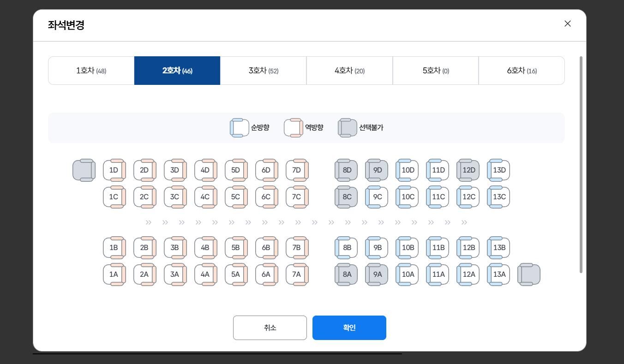Confirm seat change with 확인

pos(349,328)
